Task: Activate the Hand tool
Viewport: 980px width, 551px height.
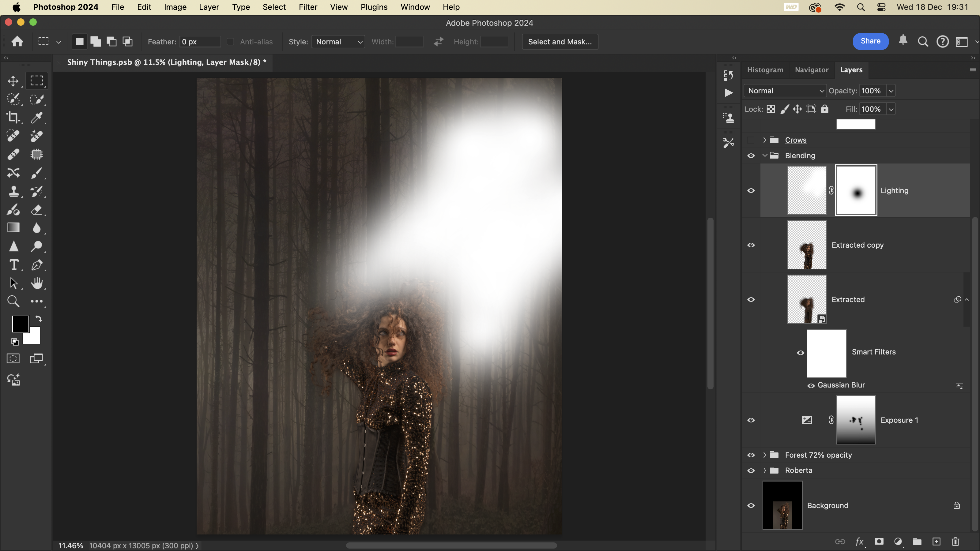Action: click(36, 283)
